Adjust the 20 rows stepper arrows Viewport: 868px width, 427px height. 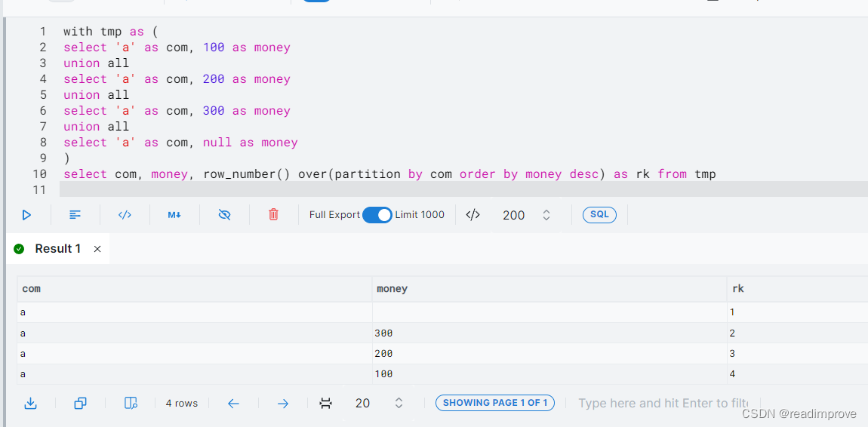pos(399,403)
